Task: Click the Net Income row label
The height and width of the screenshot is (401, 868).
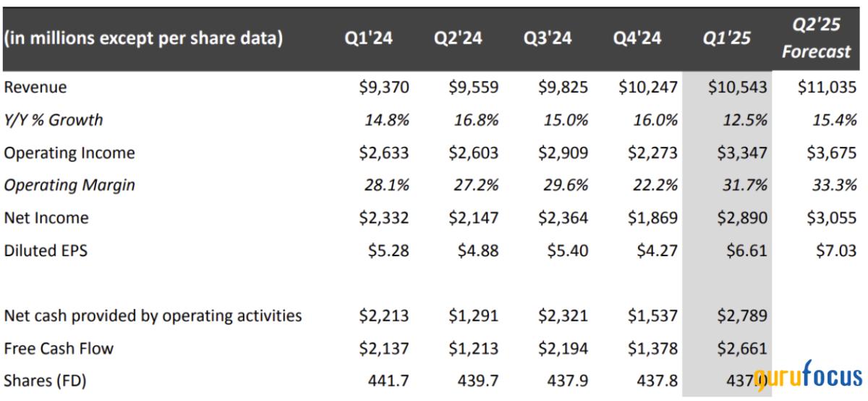Action: (45, 218)
